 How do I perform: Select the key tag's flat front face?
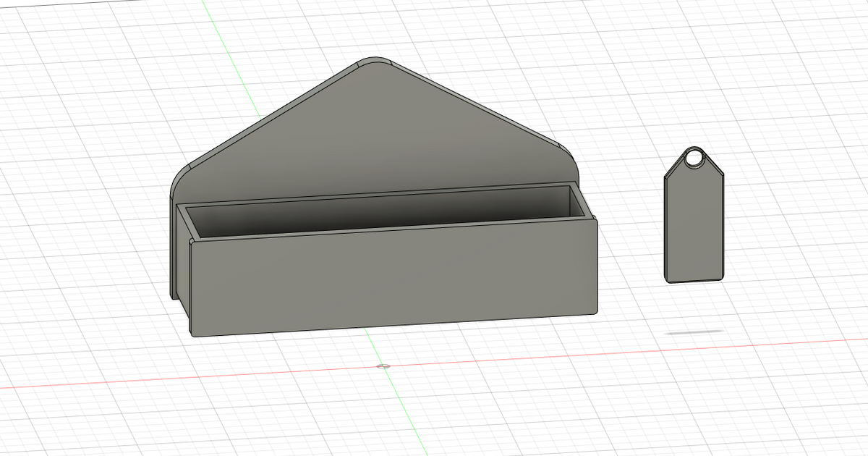tap(694, 224)
